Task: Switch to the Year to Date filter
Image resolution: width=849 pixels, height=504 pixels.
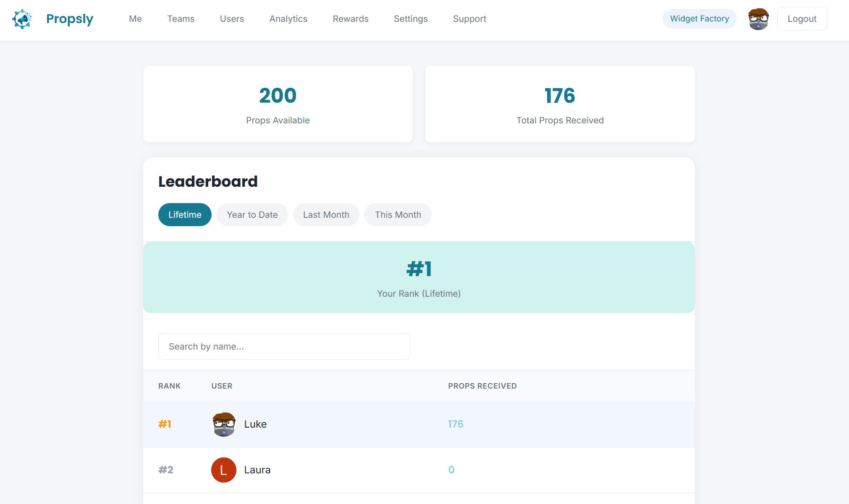Action: click(252, 214)
